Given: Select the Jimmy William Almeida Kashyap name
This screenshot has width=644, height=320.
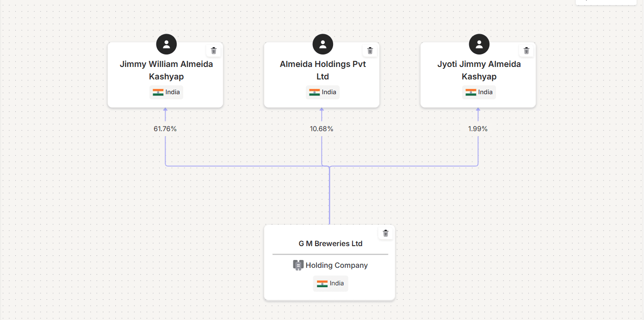Looking at the screenshot, I should (167, 70).
